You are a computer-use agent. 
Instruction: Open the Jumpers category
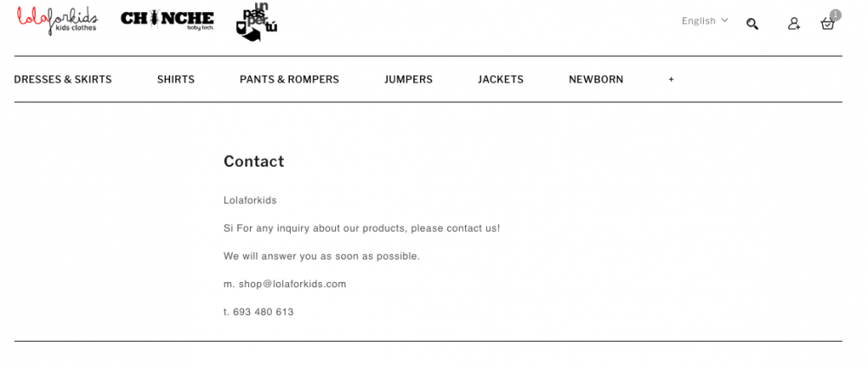point(408,79)
